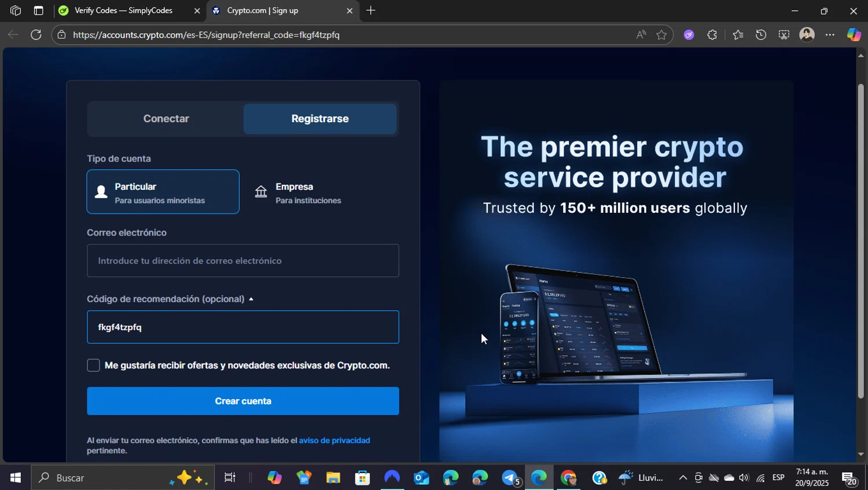The image size is (868, 490).
Task: Click the taskbar Buscar search box
Action: (123, 478)
